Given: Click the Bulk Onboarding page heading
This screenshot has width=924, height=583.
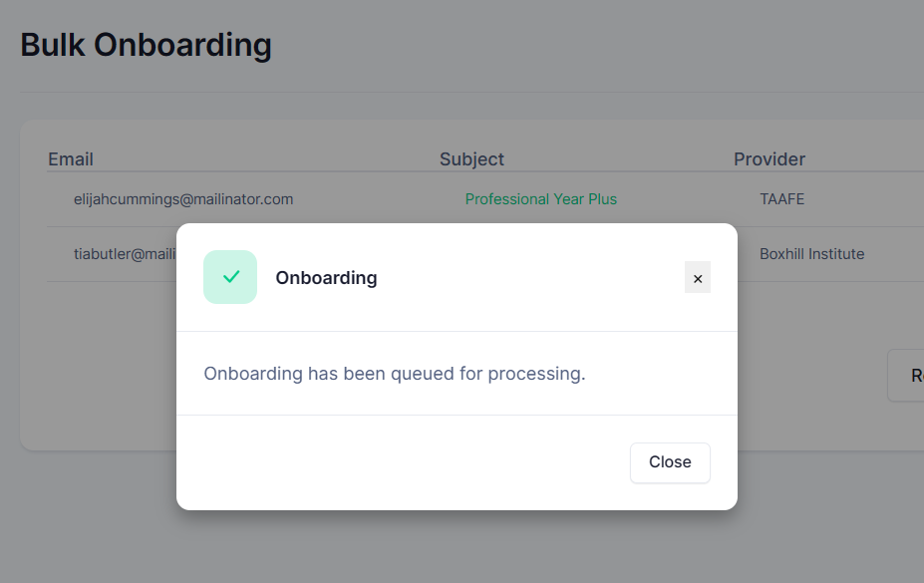Looking at the screenshot, I should click(x=147, y=45).
